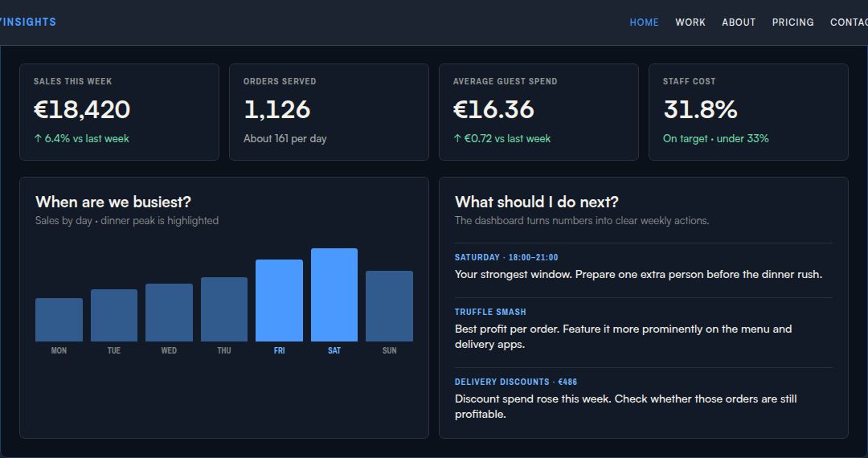Image resolution: width=868 pixels, height=458 pixels.
Task: Click the FRI axis label
Action: point(279,350)
